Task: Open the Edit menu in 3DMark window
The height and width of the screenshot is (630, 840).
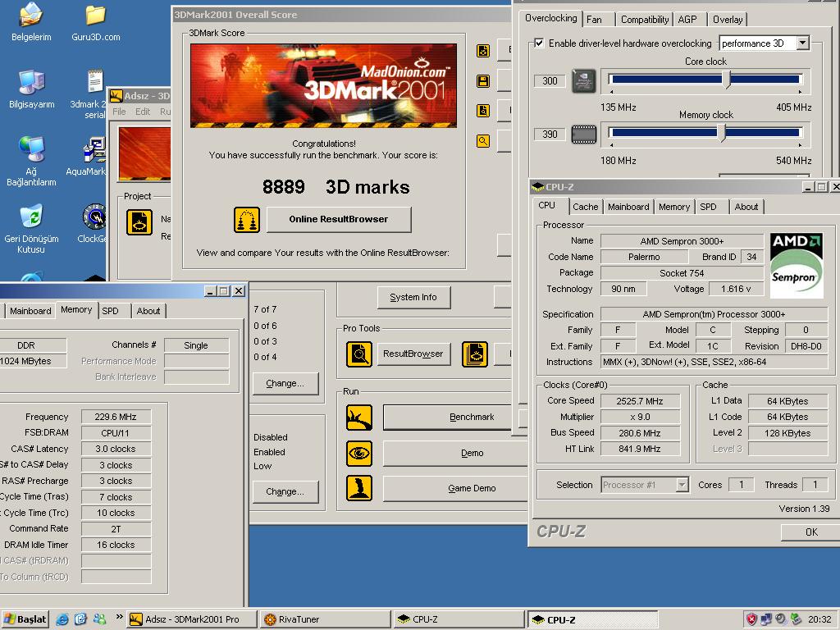Action: click(x=143, y=112)
